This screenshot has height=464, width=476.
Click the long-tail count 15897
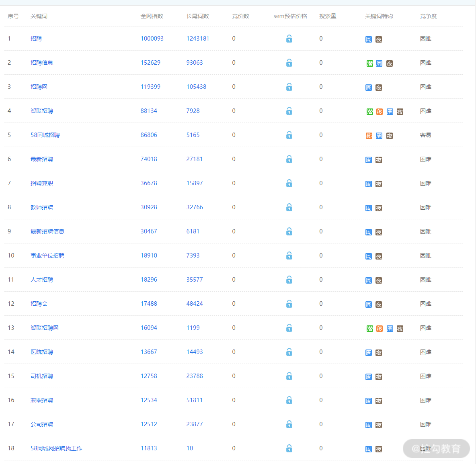(195, 183)
